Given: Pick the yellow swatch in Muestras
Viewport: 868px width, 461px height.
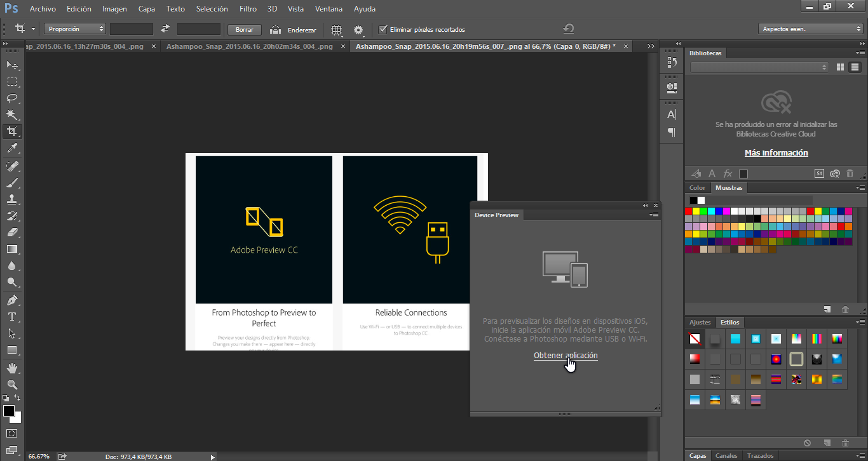Looking at the screenshot, I should tap(696, 211).
